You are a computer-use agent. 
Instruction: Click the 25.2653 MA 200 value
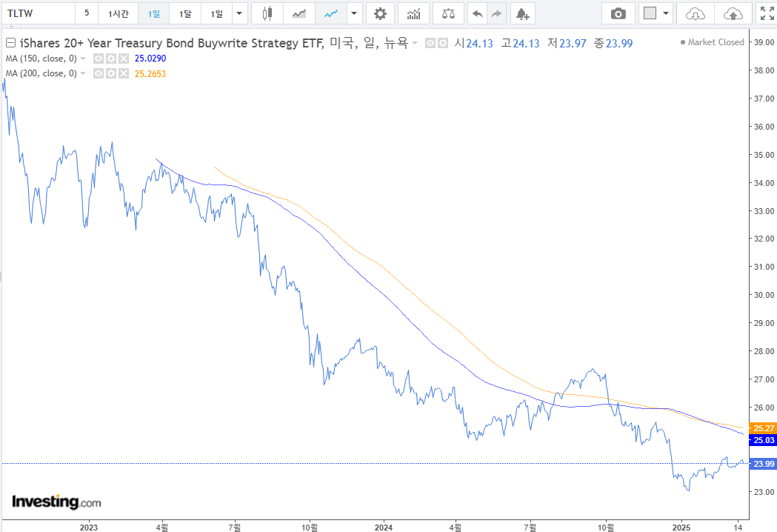(150, 74)
